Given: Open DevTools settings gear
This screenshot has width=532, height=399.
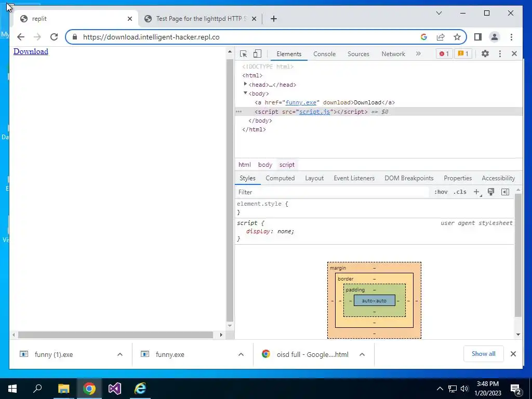Looking at the screenshot, I should [485, 54].
